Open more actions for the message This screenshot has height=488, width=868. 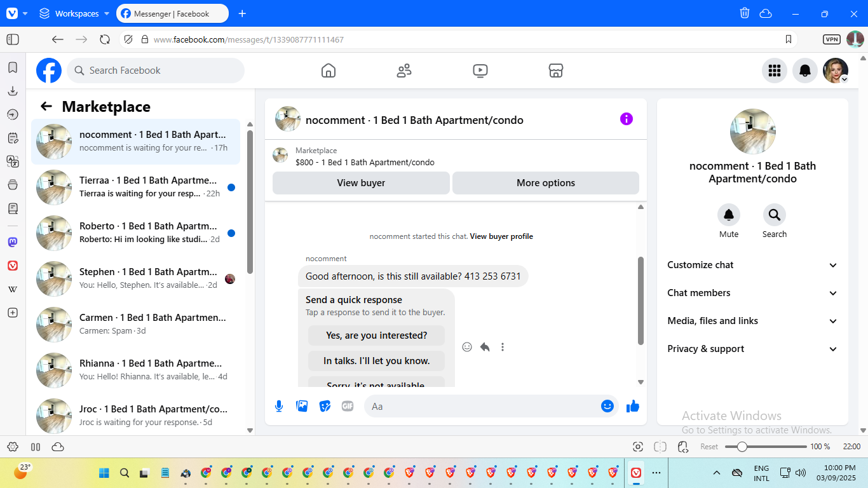tap(503, 347)
